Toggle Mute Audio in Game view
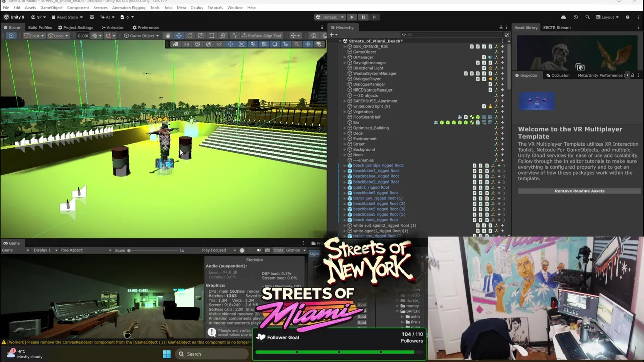Viewport: 644px width, 362px height. pyautogui.click(x=259, y=250)
